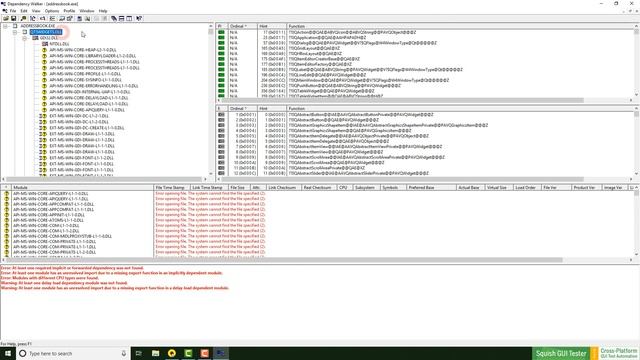Click the Open file toolbar icon
The image size is (640, 360).
6,18
